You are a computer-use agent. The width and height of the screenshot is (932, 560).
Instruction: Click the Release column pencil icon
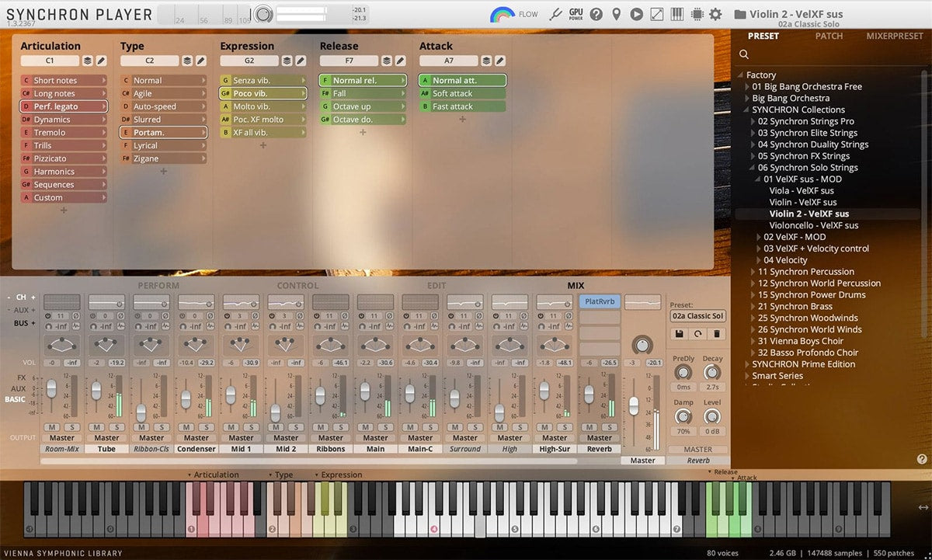click(400, 61)
